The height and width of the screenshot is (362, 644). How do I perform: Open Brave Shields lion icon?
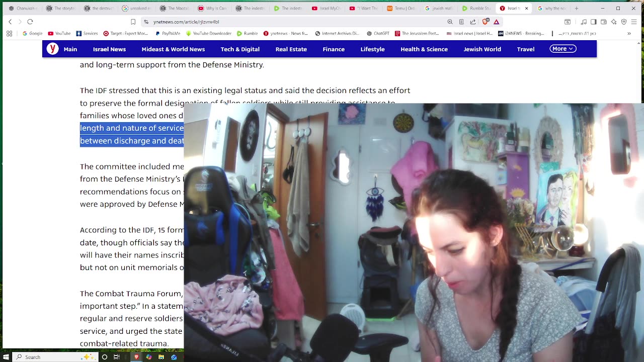486,22
